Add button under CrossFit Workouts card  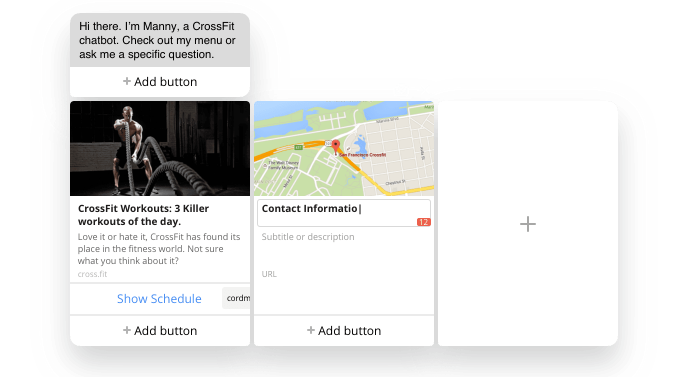coord(160,331)
